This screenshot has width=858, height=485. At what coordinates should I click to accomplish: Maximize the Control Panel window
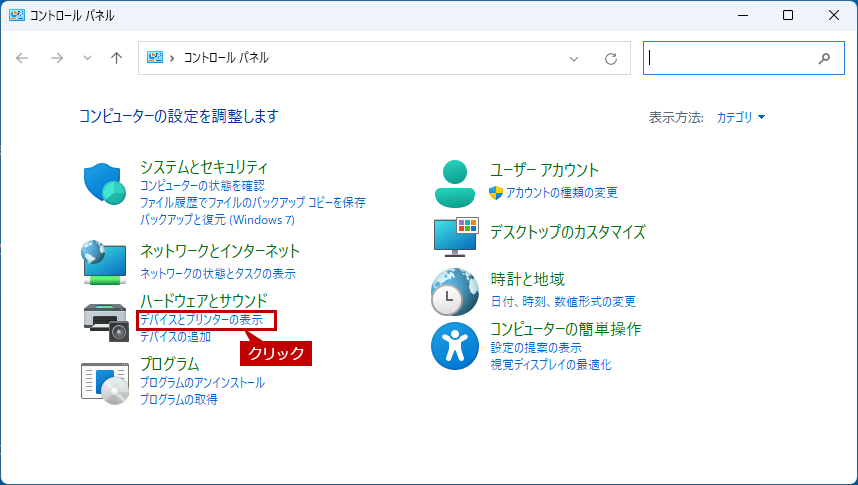(x=788, y=15)
